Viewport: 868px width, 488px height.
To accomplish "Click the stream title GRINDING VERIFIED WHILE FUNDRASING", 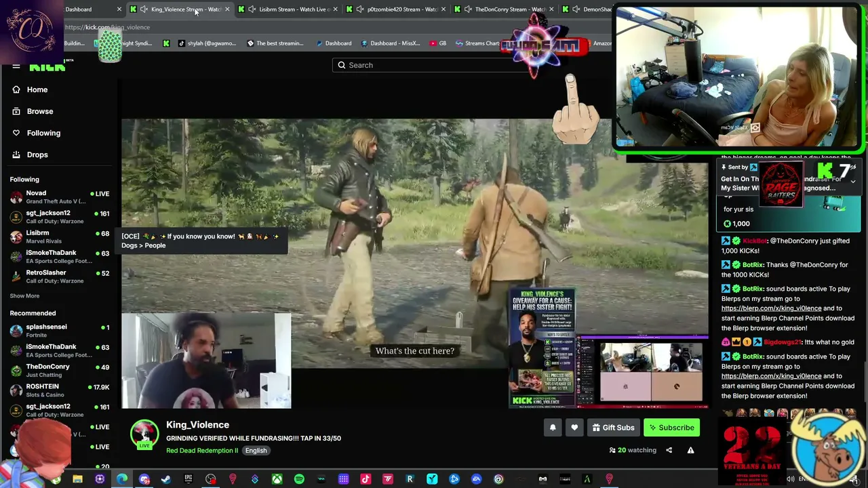I will [254, 439].
